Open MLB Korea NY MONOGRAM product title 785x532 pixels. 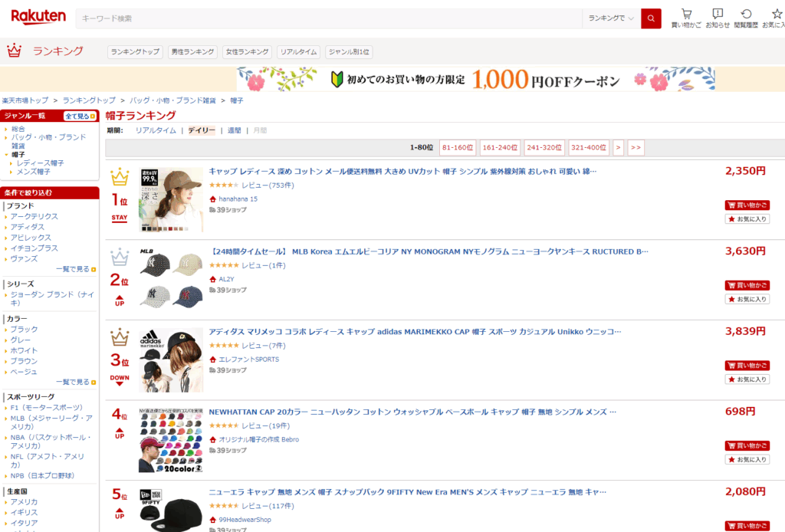tap(429, 251)
